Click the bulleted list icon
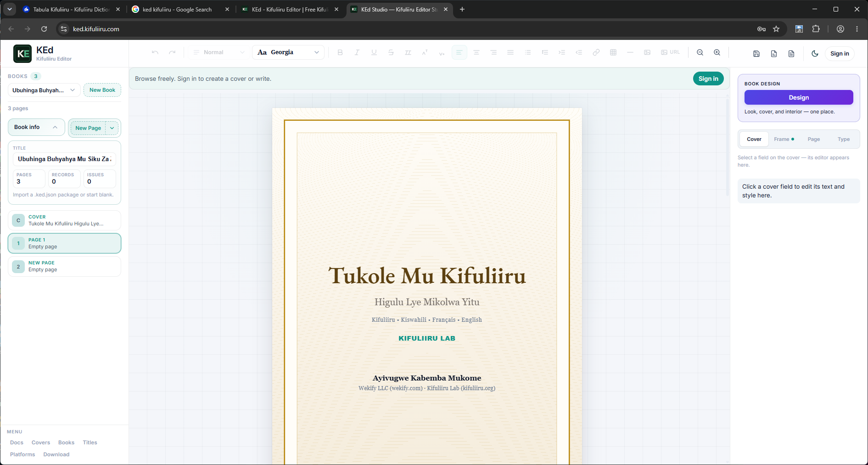Screen dimensions: 868x465 pyautogui.click(x=528, y=52)
